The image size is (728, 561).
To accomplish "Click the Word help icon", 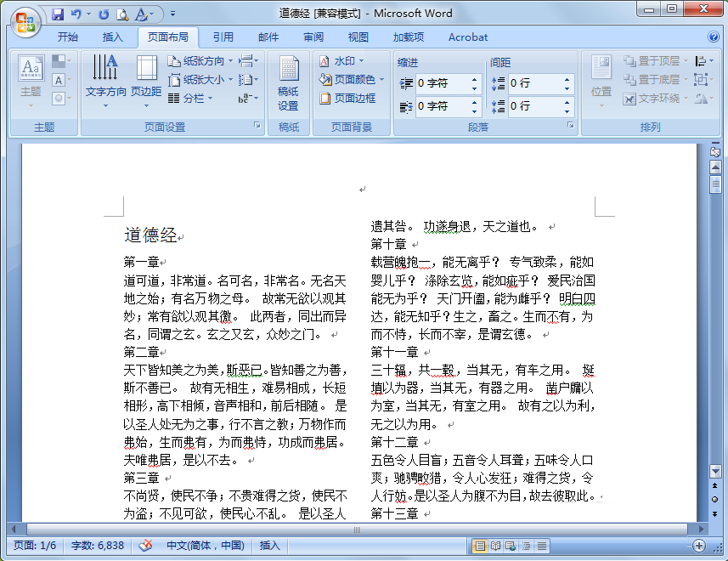I will [714, 37].
